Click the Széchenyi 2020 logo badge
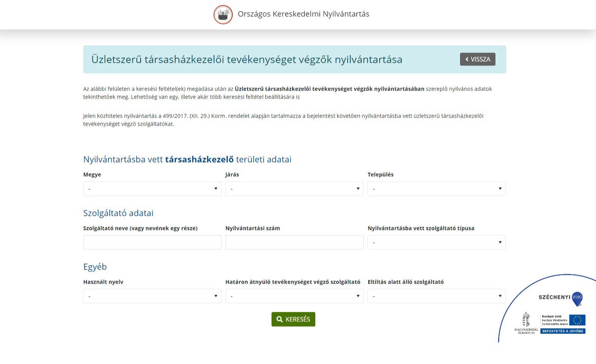The height and width of the screenshot is (364, 596). click(x=561, y=297)
